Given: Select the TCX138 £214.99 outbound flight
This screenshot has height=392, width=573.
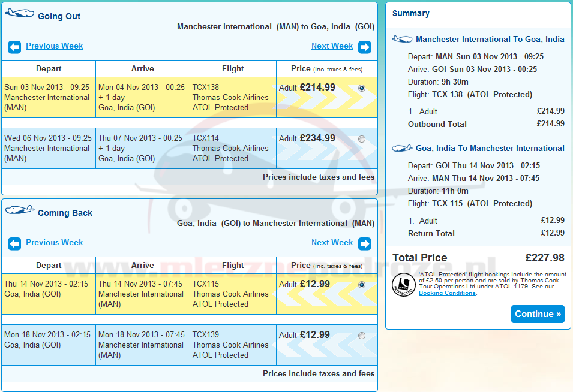Looking at the screenshot, I should pyautogui.click(x=361, y=88).
